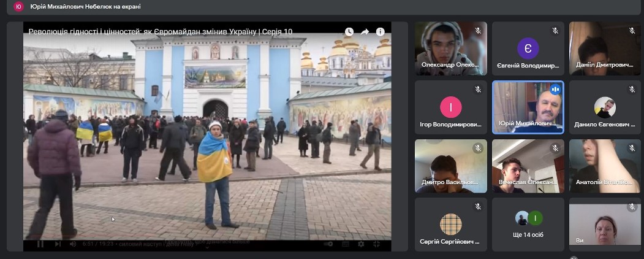
Task: Select Данило Євгенович's tile
Action: [605, 107]
